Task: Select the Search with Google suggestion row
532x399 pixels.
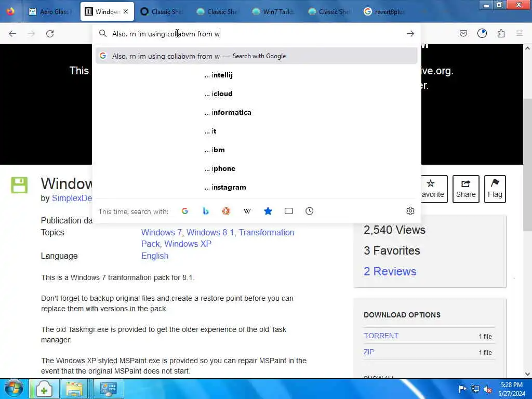Action: (257, 56)
